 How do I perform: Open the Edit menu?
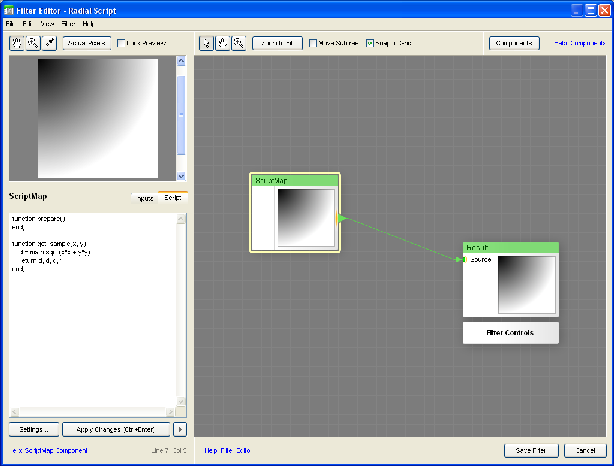click(27, 24)
